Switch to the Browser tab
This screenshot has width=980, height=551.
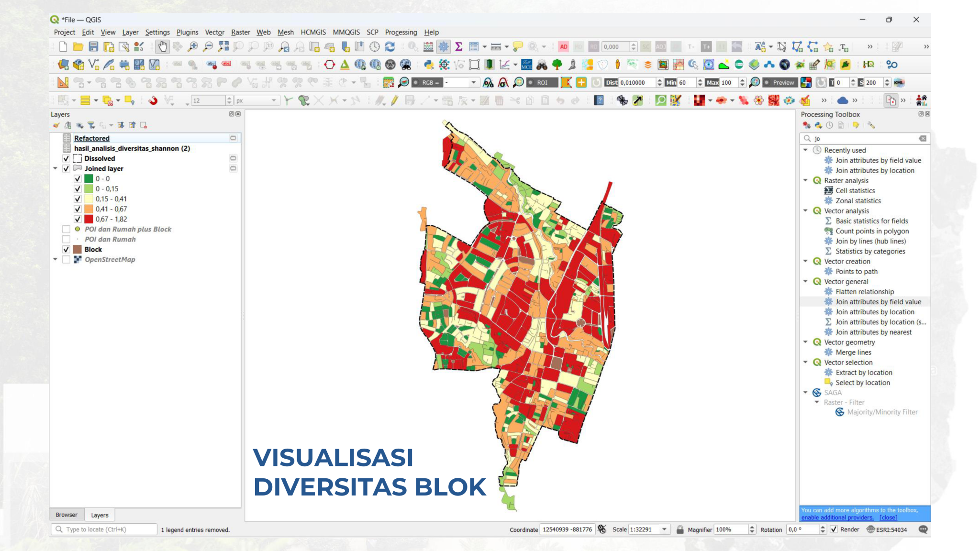click(66, 515)
